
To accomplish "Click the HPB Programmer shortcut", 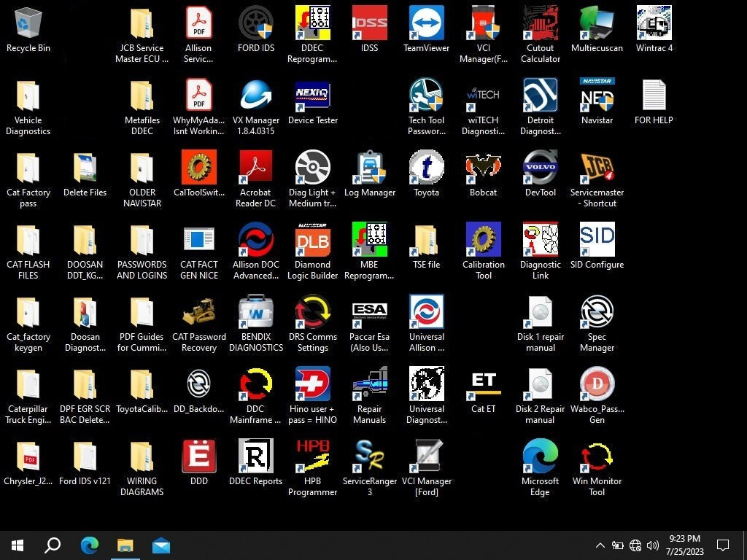I will (313, 456).
